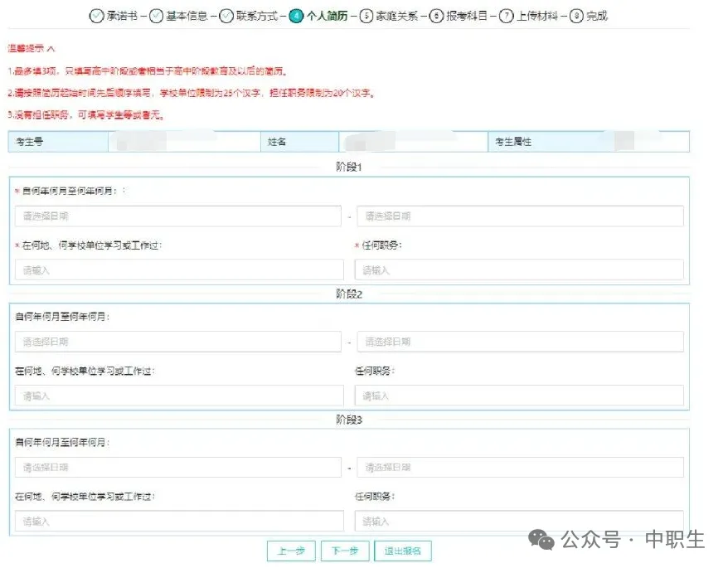Focus 阶段2 school or work unit input
This screenshot has height=568, width=728.
tap(179, 396)
